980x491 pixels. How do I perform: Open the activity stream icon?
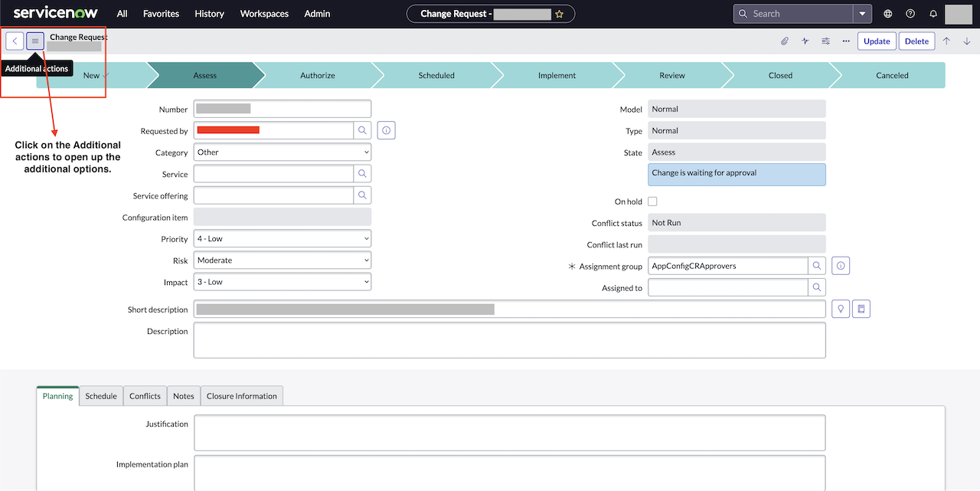(x=805, y=41)
